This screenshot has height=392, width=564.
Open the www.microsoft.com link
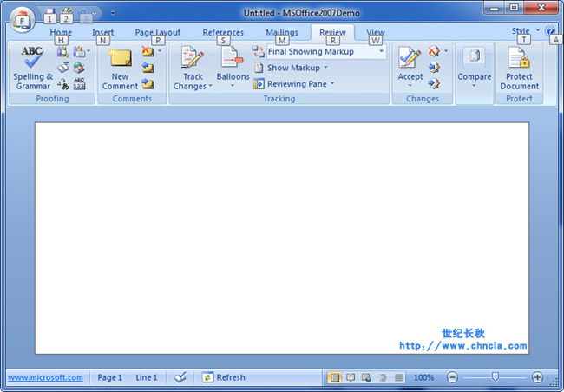pos(45,377)
